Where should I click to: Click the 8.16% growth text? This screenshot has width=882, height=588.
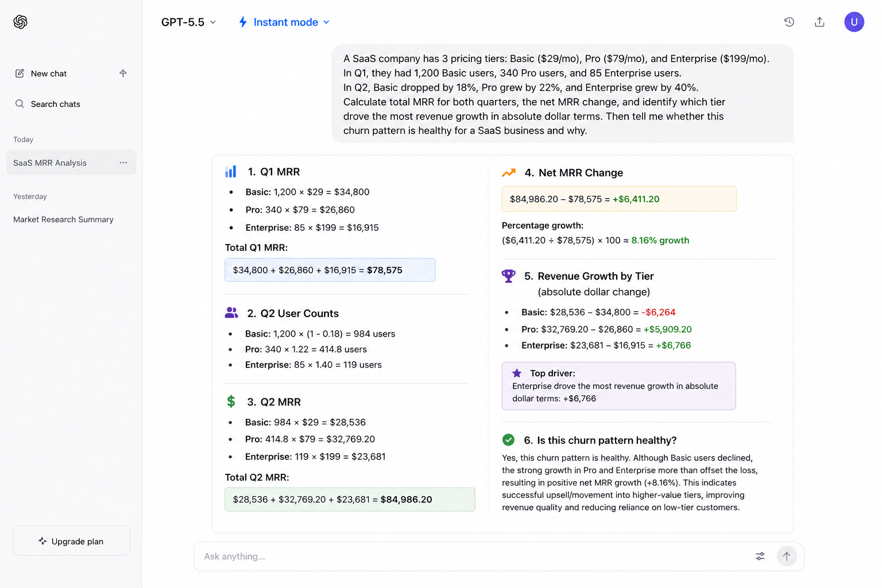tap(660, 240)
